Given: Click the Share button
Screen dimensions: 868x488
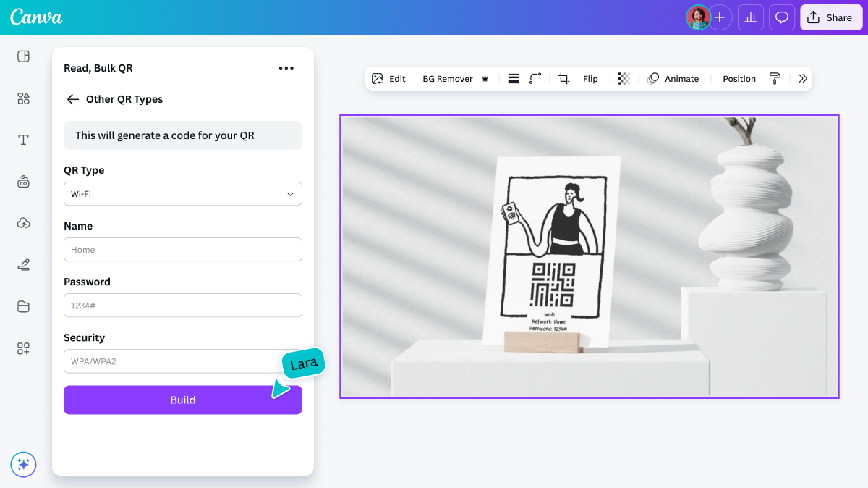Looking at the screenshot, I should click(x=830, y=17).
